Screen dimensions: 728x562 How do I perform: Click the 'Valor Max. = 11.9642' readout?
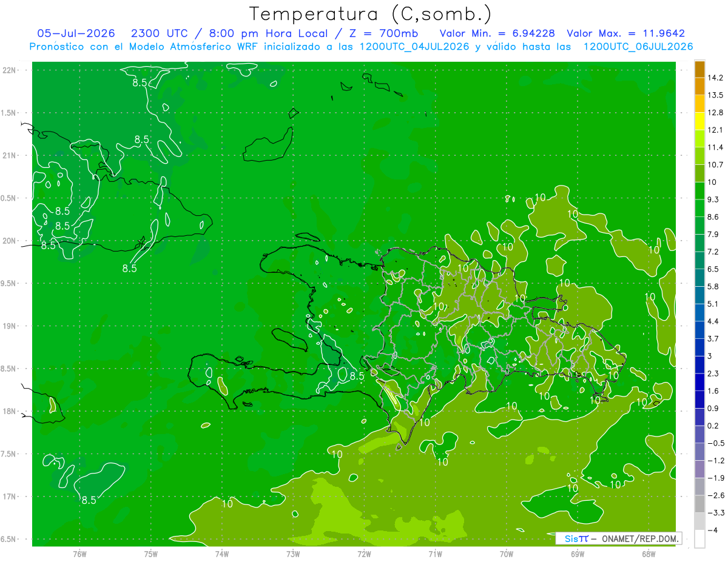[x=625, y=33]
